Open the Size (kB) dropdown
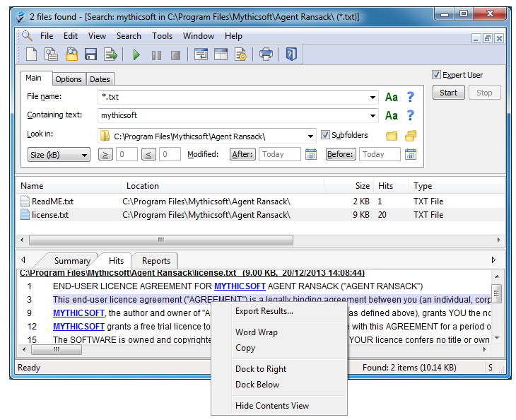The height and width of the screenshot is (420, 516). (59, 154)
